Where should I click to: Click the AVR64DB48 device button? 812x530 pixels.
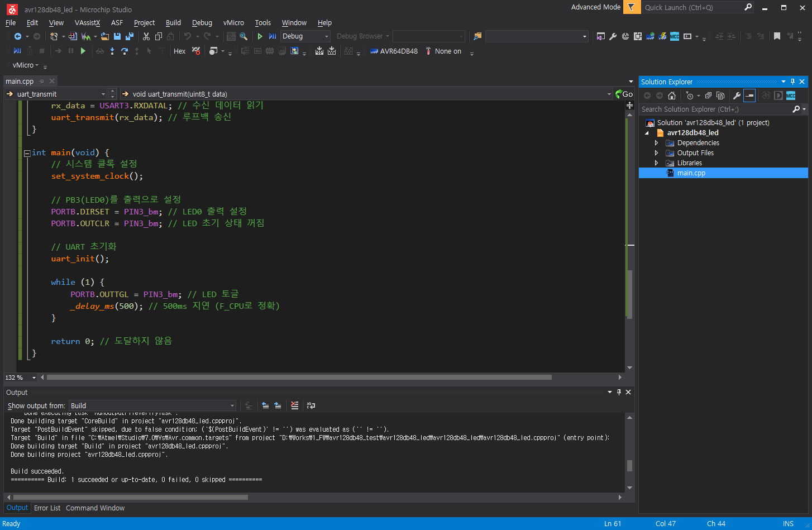tap(394, 51)
